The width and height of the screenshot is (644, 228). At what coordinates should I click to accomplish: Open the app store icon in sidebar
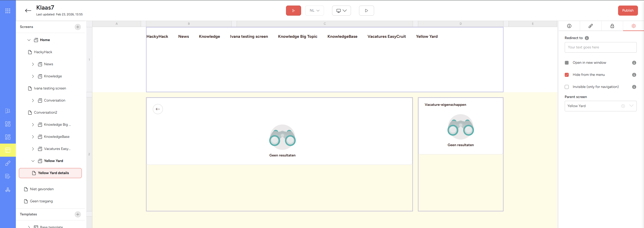[8, 190]
